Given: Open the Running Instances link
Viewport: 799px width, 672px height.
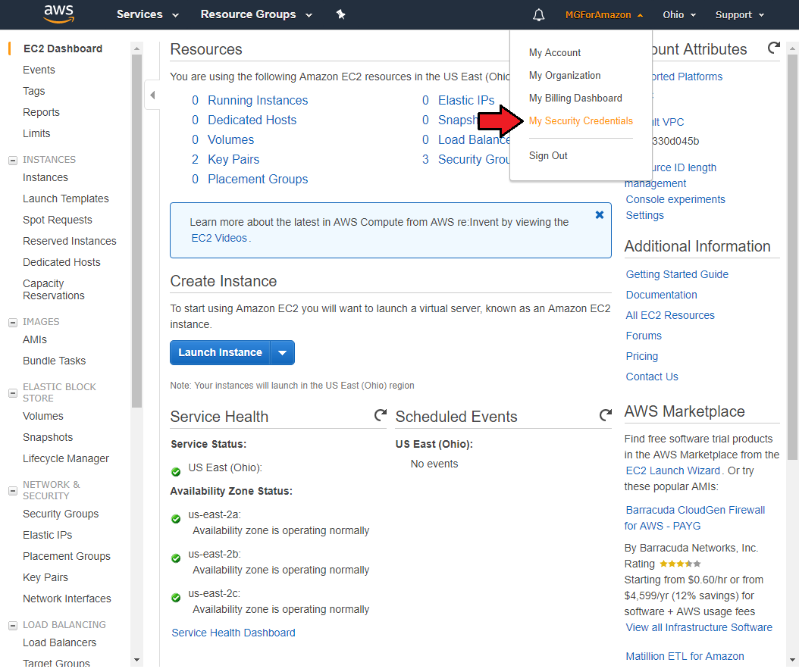Looking at the screenshot, I should tap(258, 100).
